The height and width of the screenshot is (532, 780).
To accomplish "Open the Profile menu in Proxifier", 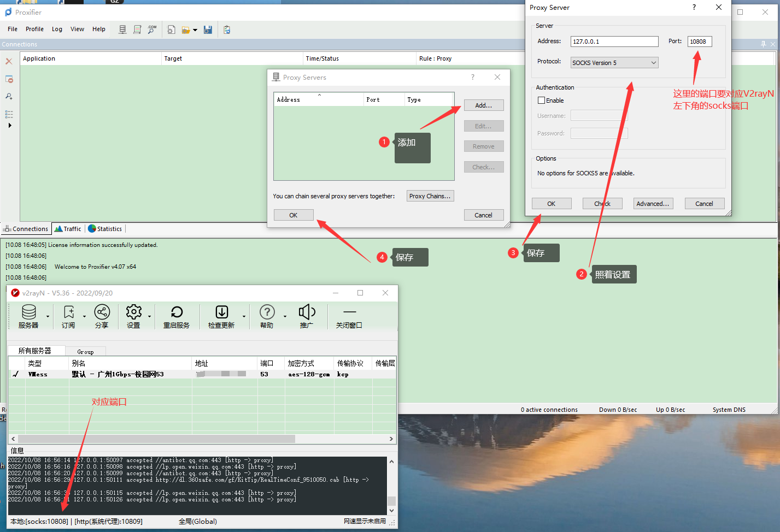I will coord(34,29).
